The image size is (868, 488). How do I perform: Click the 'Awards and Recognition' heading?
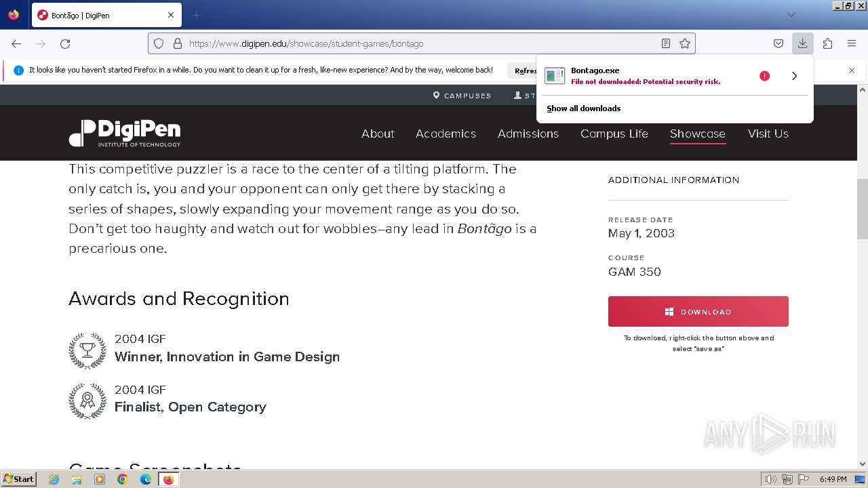179,299
